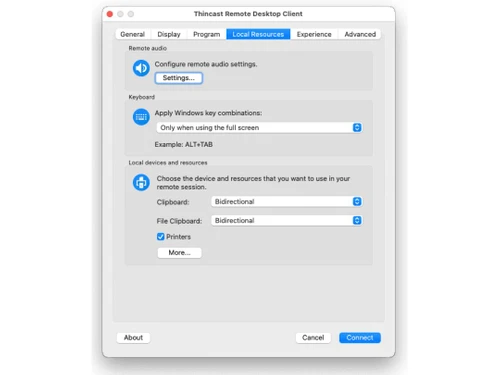
Task: Click the local devices printer icon
Action: coord(141,182)
